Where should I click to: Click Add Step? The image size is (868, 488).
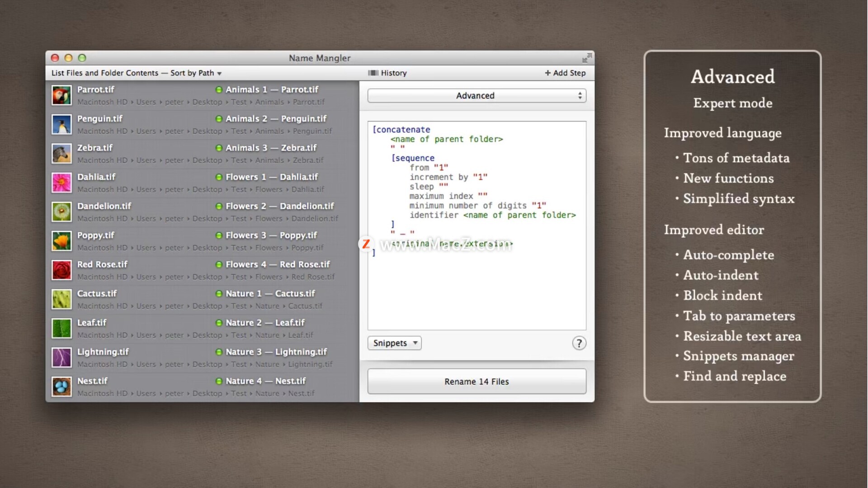[x=565, y=73]
